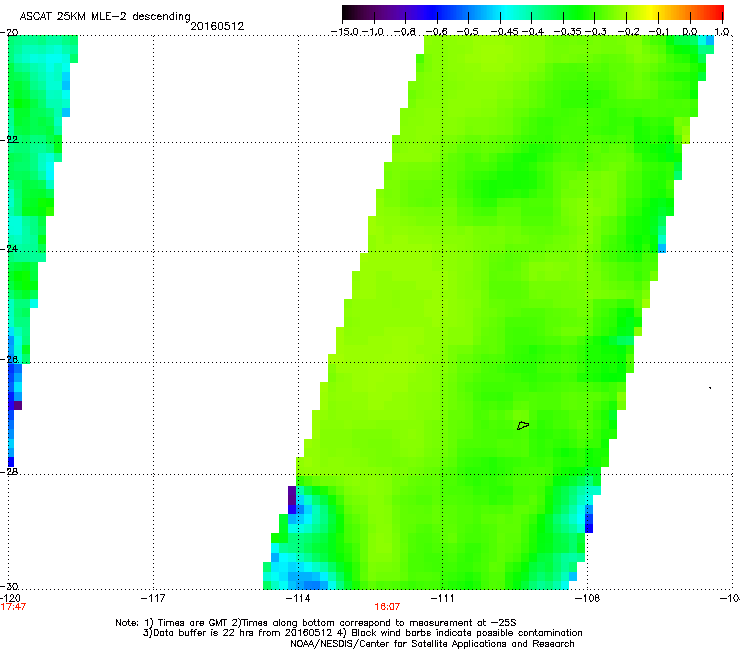Click the -0.35 color scale label
Screen dimensions: 740x650
pos(567,32)
